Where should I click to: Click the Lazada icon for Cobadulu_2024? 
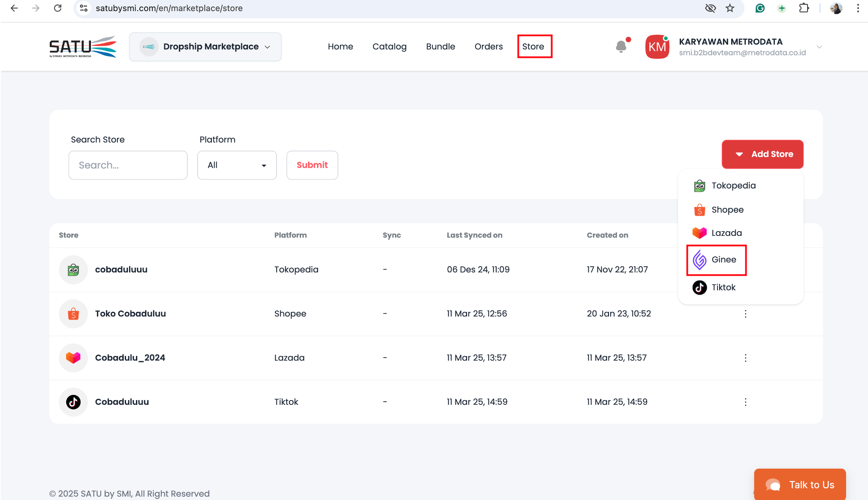tap(73, 358)
